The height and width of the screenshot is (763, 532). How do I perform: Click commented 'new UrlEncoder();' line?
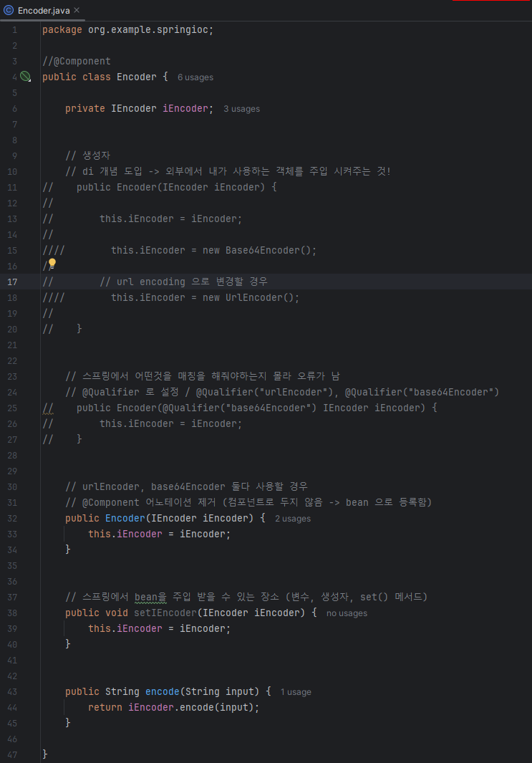coord(205,297)
